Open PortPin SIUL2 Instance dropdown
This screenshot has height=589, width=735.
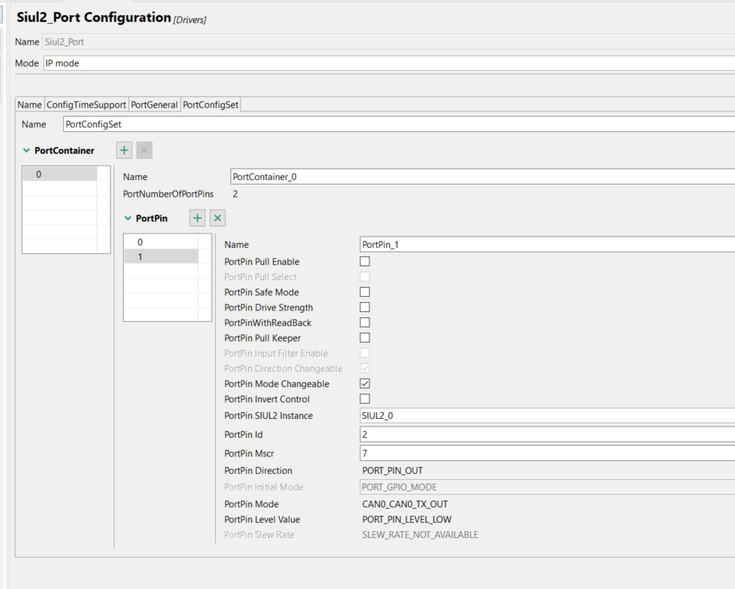546,415
